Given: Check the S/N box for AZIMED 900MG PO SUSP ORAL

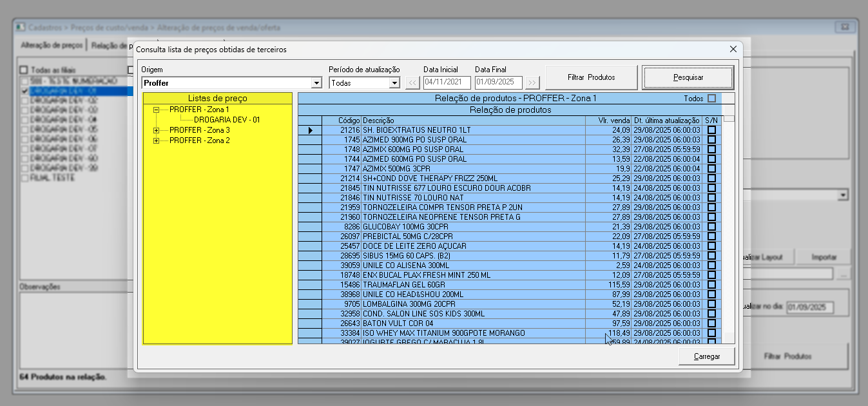Looking at the screenshot, I should 711,140.
